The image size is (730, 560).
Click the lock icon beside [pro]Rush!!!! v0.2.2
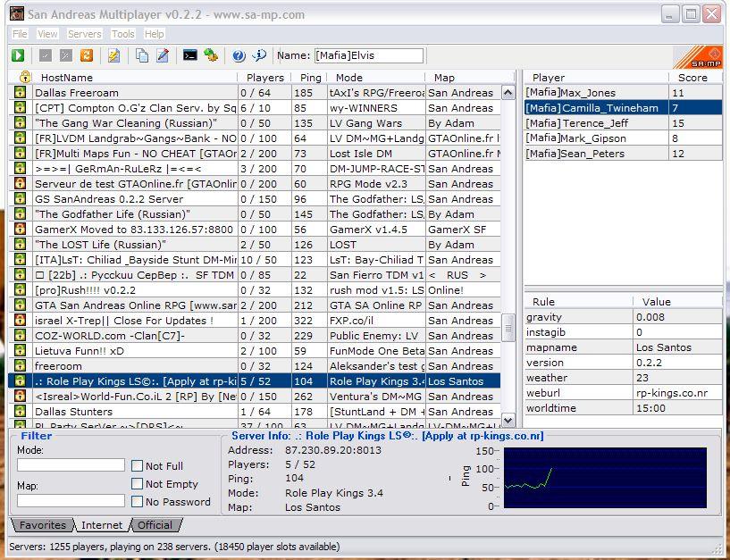(x=20, y=289)
